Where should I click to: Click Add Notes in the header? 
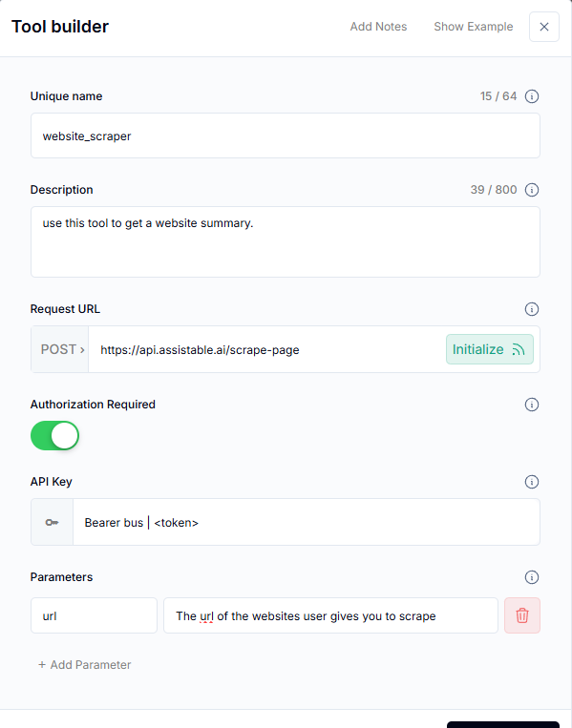coord(378,27)
